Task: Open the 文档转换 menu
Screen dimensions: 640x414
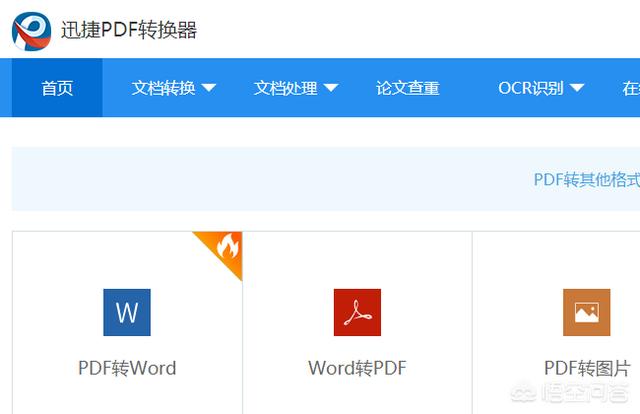Action: click(163, 88)
